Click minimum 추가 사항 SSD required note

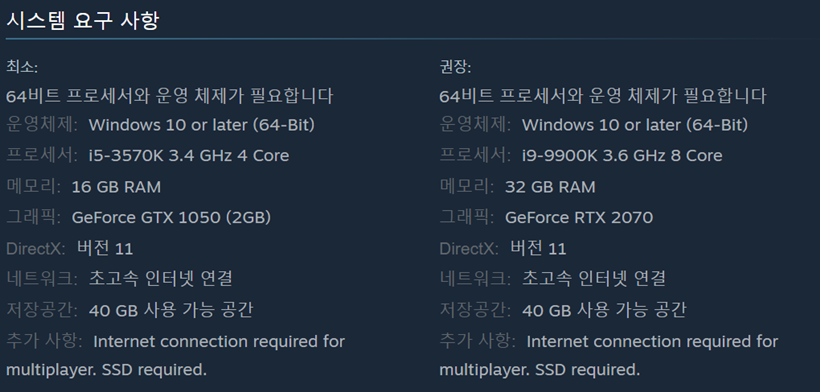(175, 355)
